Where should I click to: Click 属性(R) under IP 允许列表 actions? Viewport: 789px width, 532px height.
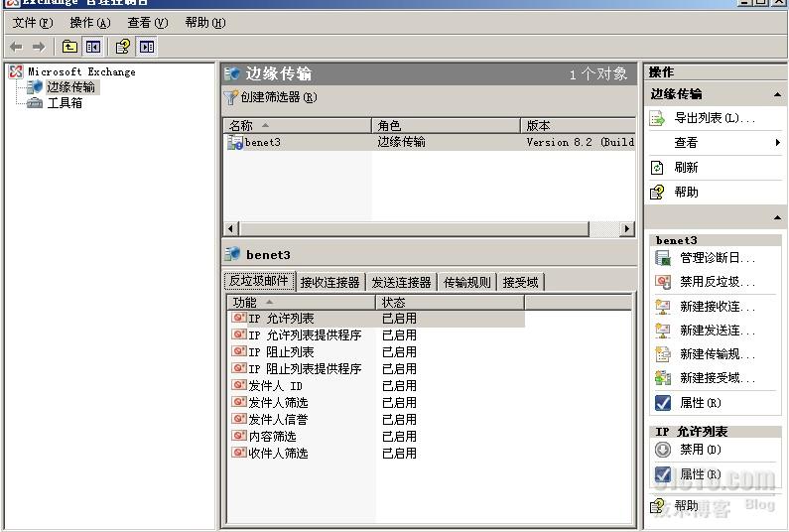click(701, 474)
